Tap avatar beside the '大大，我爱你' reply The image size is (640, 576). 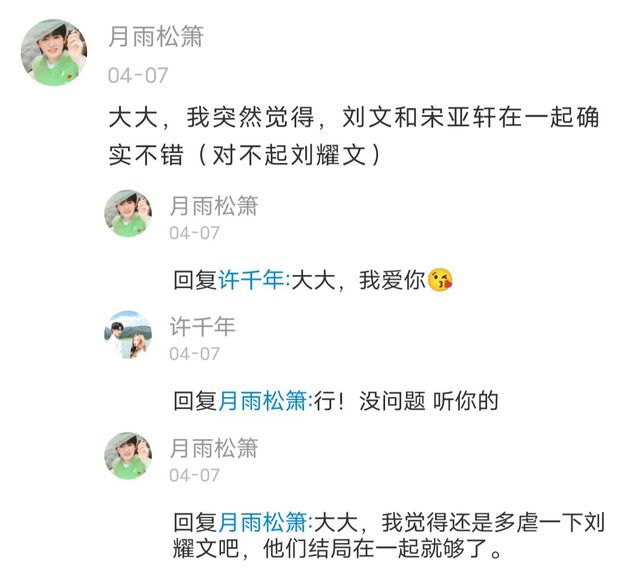point(128,213)
